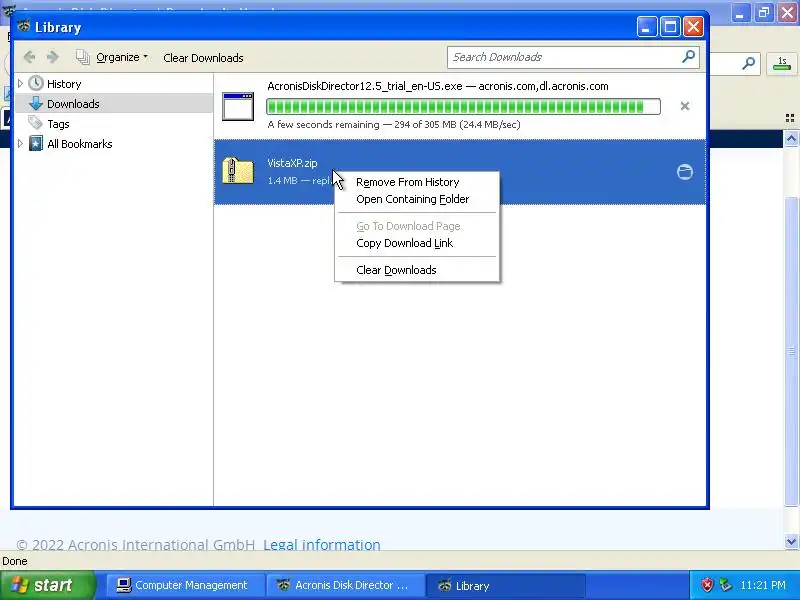
Task: Select the VistaXP.zip file name
Action: 292,163
